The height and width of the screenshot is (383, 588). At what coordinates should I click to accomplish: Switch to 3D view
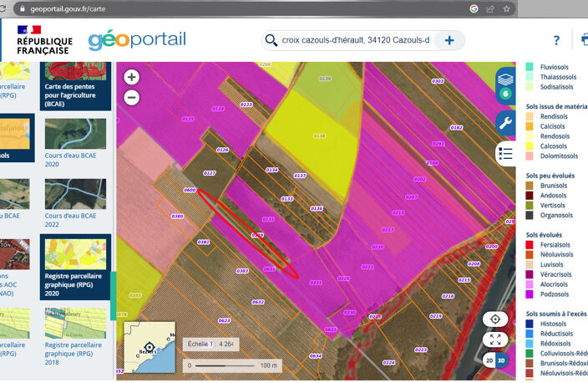tap(501, 360)
